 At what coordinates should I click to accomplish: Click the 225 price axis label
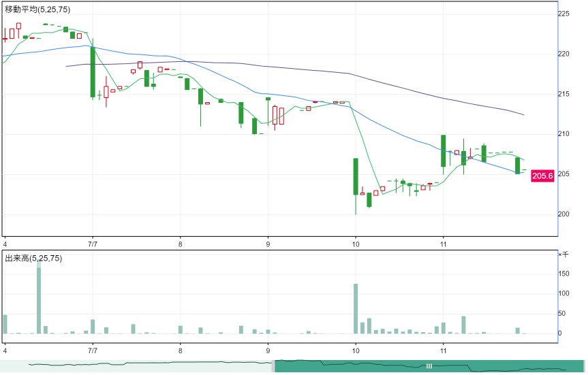pyautogui.click(x=563, y=14)
